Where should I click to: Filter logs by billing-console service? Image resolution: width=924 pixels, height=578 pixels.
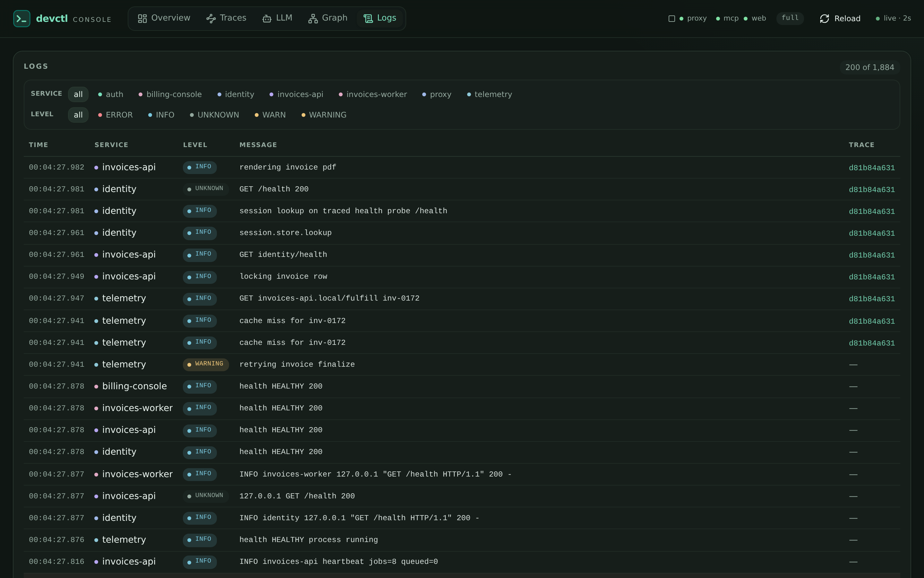coord(170,94)
